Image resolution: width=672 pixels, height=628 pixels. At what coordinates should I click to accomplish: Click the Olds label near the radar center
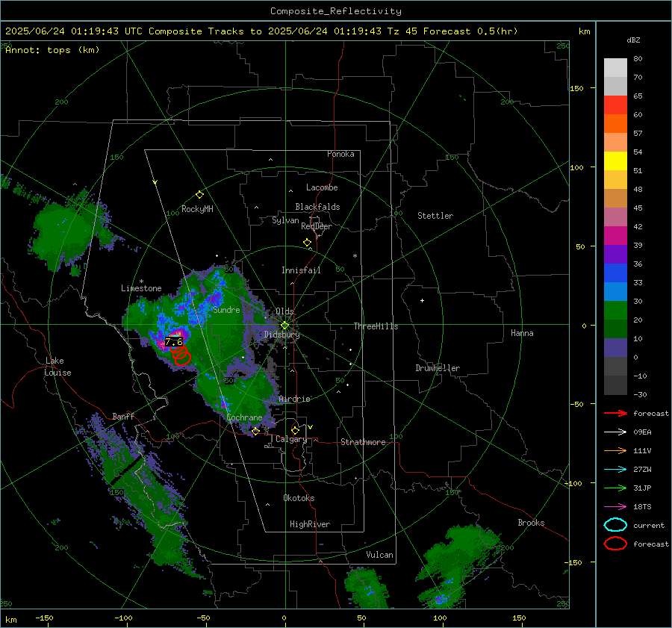(284, 311)
